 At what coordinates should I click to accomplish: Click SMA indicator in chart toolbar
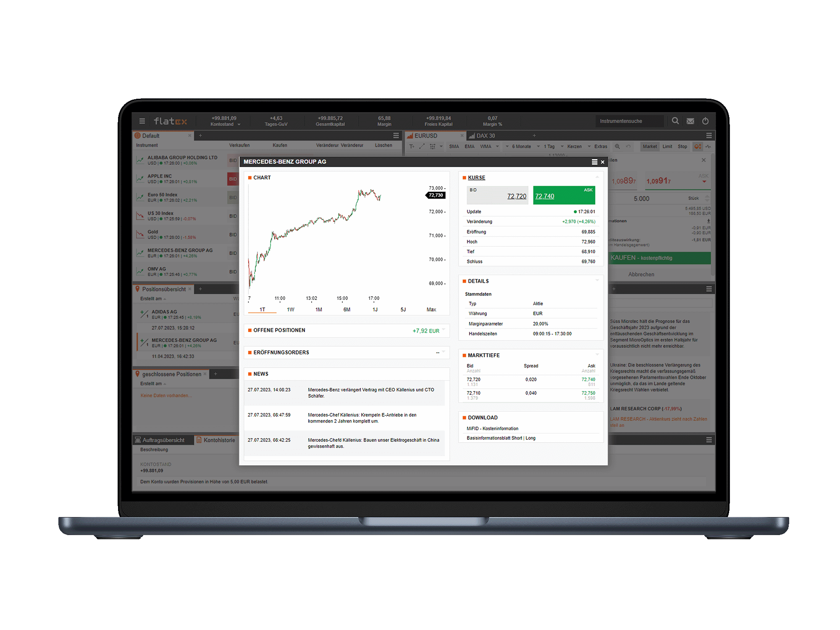click(454, 147)
